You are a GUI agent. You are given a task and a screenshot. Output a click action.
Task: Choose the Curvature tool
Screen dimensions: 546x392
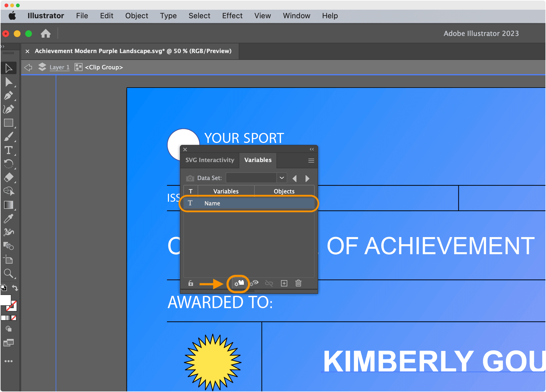(9, 109)
